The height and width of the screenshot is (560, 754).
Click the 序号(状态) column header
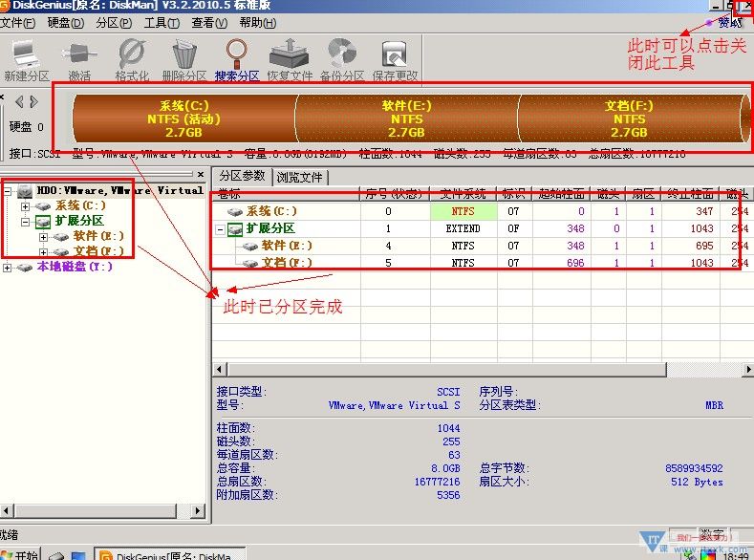(396, 194)
